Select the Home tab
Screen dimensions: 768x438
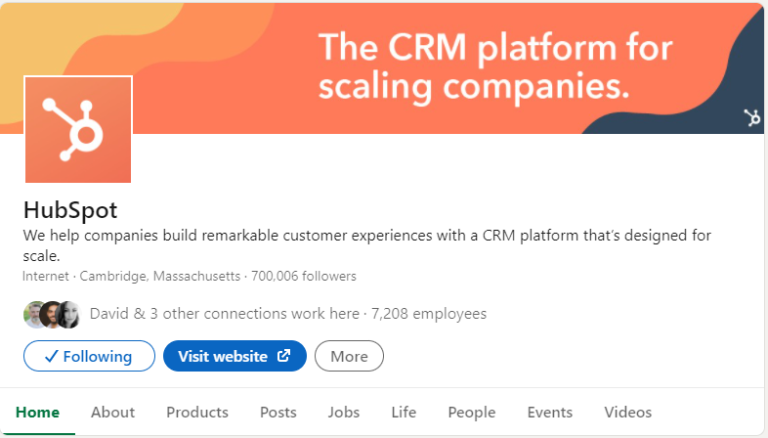click(x=38, y=412)
